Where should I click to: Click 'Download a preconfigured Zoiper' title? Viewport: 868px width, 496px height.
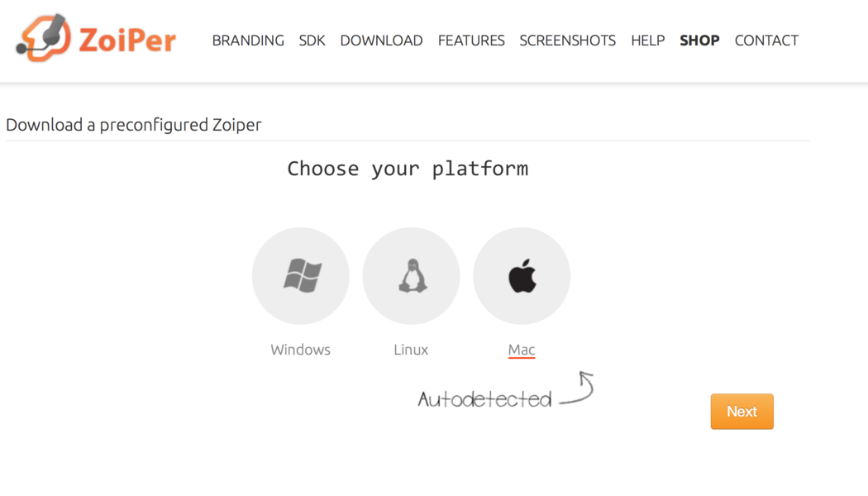[134, 125]
